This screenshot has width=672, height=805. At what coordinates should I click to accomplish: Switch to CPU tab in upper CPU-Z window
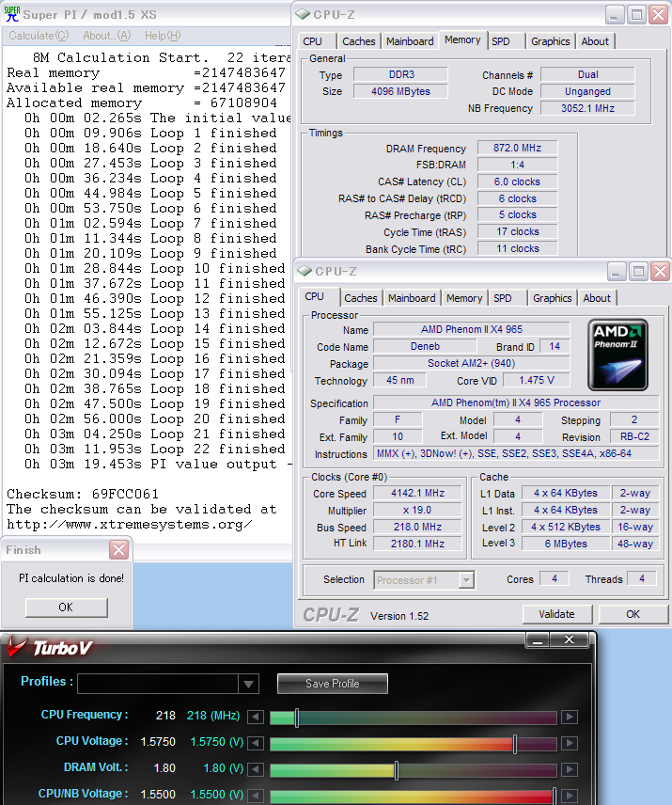coord(312,41)
